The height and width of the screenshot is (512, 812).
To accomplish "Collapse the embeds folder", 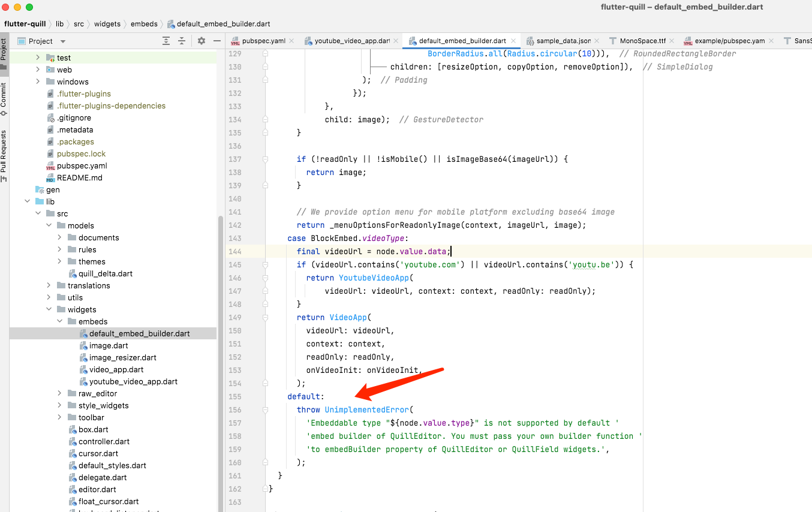I will tap(59, 321).
